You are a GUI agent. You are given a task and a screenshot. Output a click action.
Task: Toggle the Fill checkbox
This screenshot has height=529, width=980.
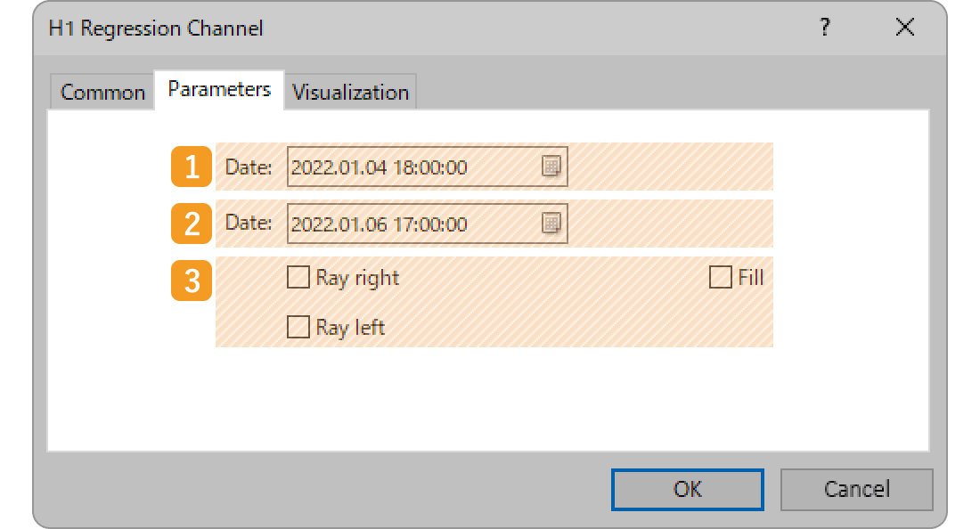tap(720, 277)
